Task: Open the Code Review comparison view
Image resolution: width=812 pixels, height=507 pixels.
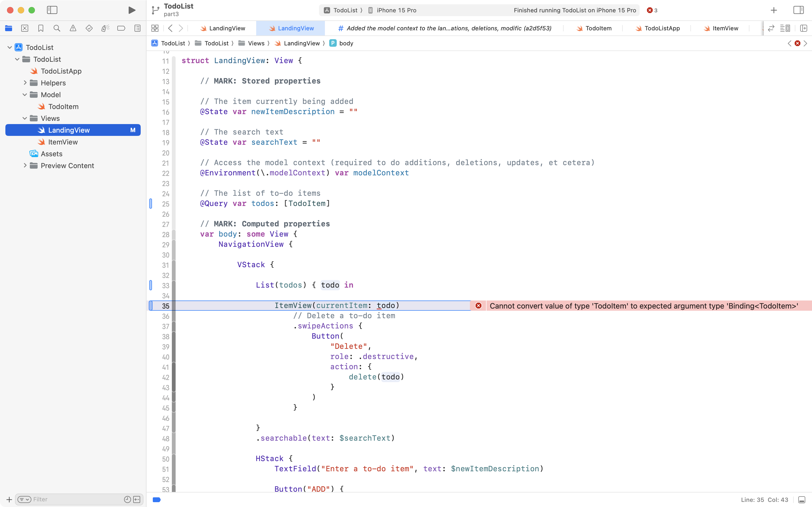Action: pos(771,28)
